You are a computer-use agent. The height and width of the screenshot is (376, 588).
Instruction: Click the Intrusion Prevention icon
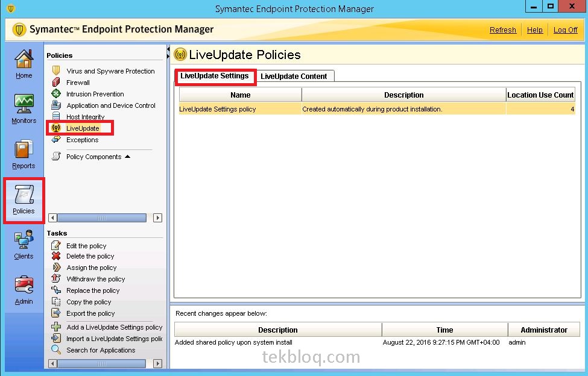(x=56, y=93)
